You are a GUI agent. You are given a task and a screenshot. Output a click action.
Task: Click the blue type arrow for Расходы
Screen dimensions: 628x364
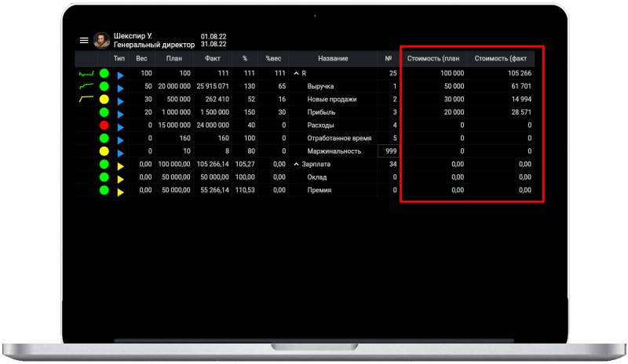point(121,127)
